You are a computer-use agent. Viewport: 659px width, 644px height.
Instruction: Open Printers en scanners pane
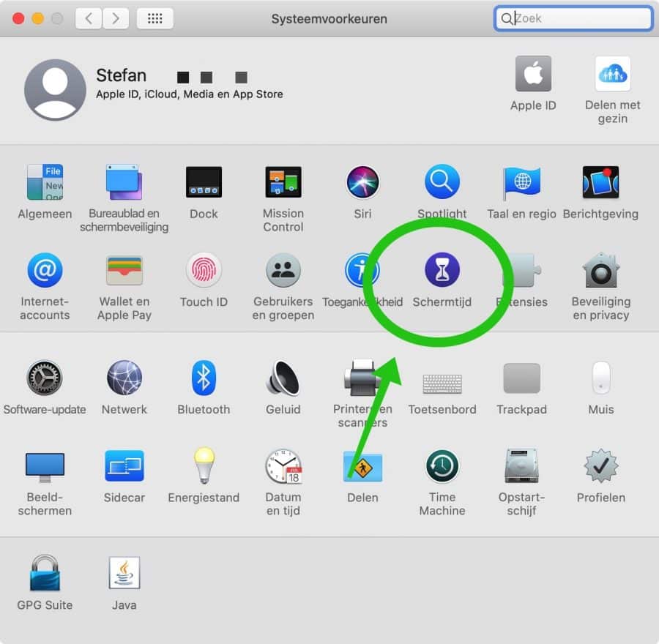(x=362, y=378)
